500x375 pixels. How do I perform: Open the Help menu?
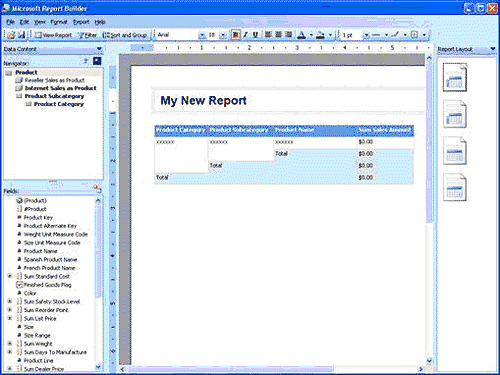[100, 22]
